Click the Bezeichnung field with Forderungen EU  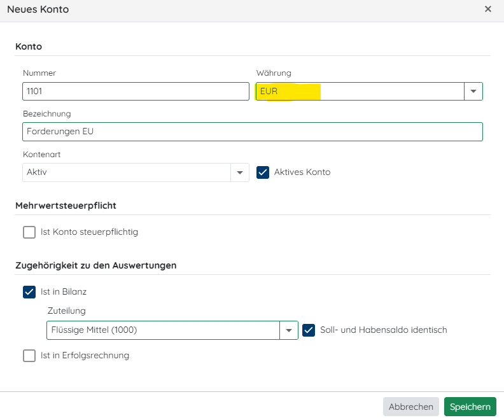(252, 132)
